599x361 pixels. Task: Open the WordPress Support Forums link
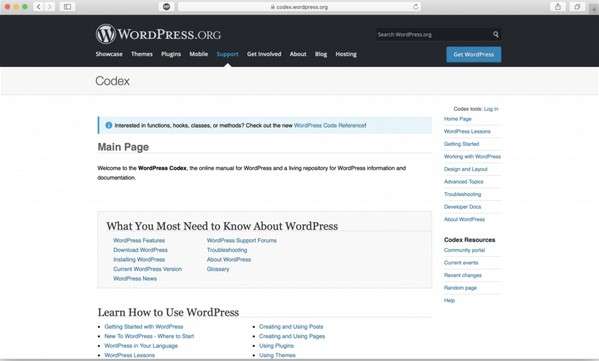point(241,240)
